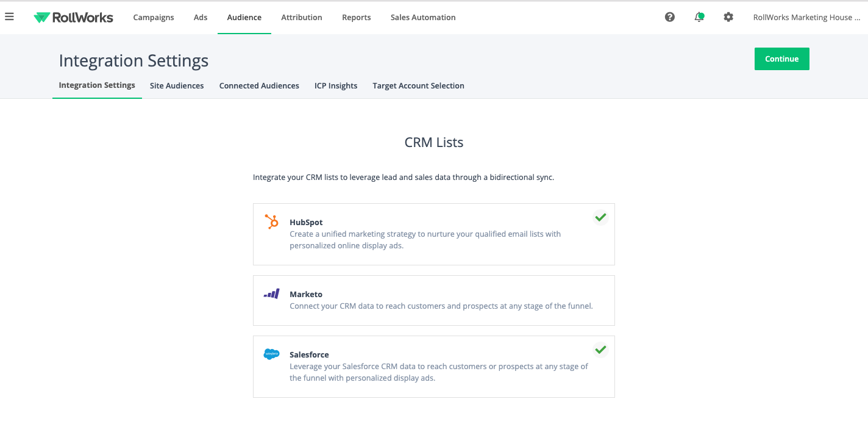This screenshot has width=868, height=435.
Task: Select the Marketo integration card
Action: pyautogui.click(x=433, y=300)
